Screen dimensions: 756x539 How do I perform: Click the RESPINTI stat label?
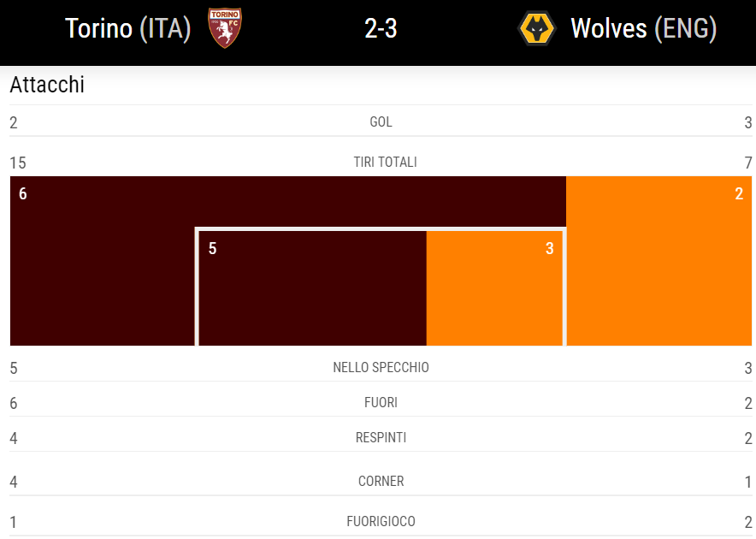click(x=381, y=438)
